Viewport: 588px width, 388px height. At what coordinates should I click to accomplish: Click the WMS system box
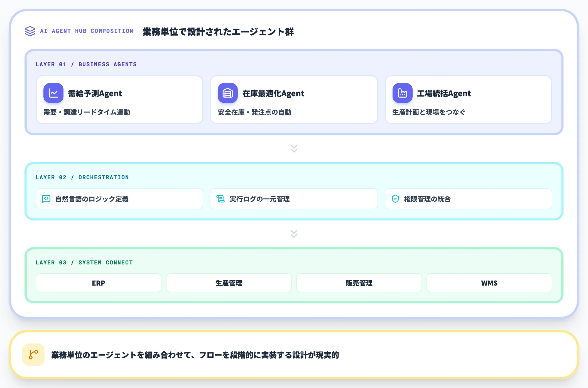(489, 283)
